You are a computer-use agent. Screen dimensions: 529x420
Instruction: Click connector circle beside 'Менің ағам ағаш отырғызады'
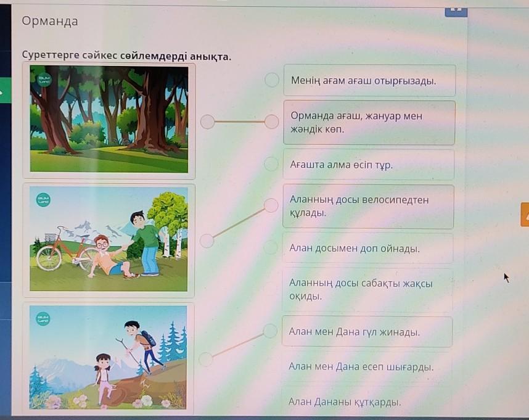click(x=271, y=80)
